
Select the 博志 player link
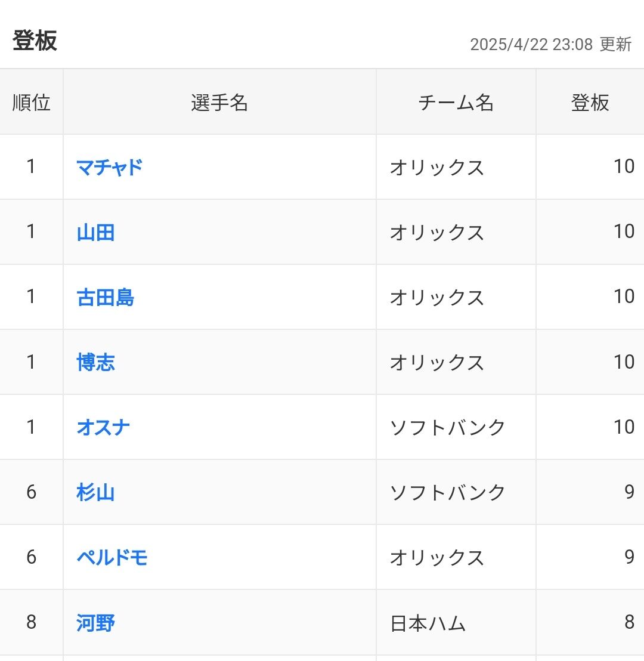point(95,362)
